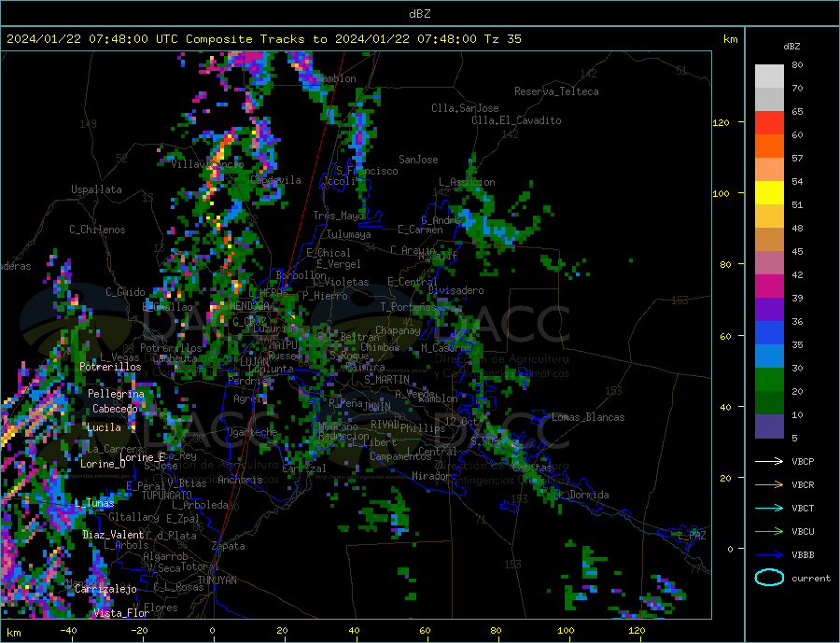Click the 'Tres_Mayo' map label
840x643 pixels.
[x=339, y=216]
